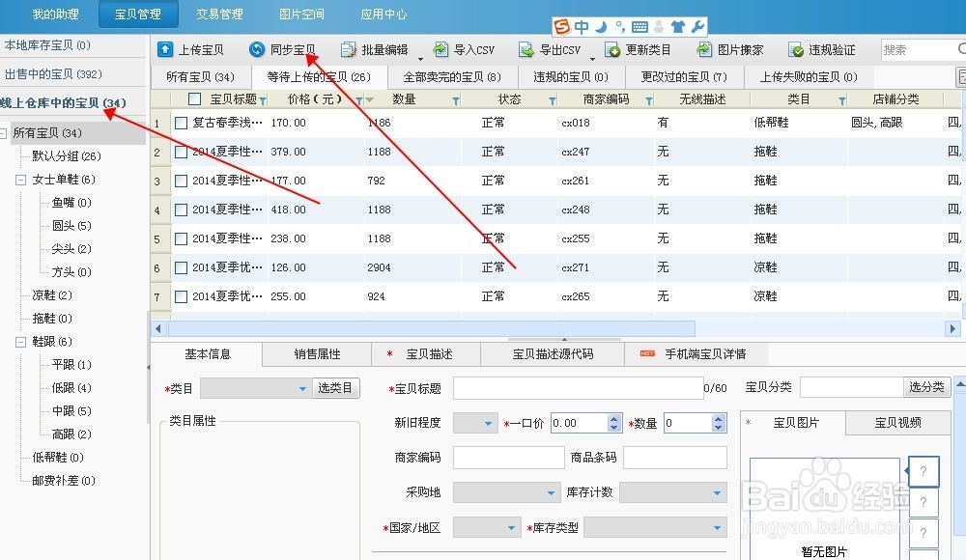Click filter funnel icon on 商家编码 column

pos(649,100)
